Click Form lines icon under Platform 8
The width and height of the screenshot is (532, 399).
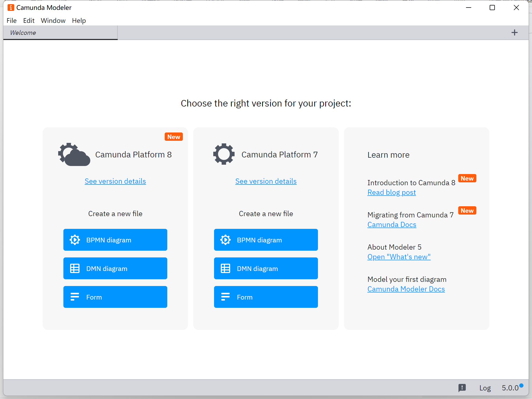pyautogui.click(x=75, y=297)
